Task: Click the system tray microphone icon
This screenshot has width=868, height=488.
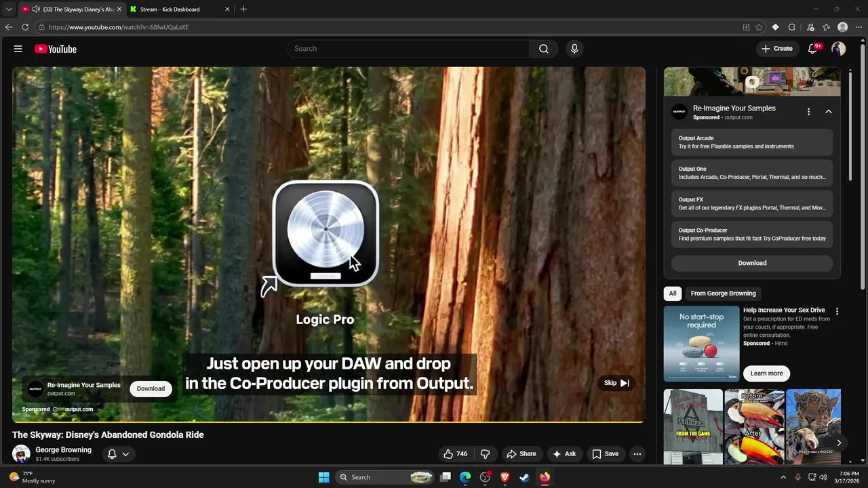Action: coord(797,477)
